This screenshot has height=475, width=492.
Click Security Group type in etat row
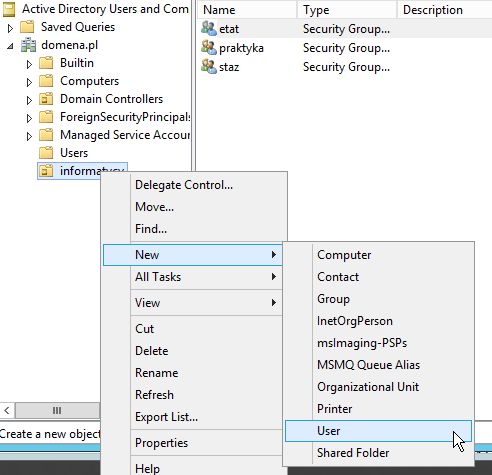(x=346, y=29)
